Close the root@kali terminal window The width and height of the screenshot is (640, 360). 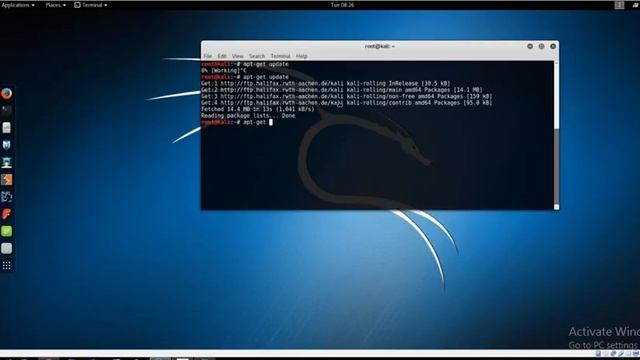[x=553, y=47]
